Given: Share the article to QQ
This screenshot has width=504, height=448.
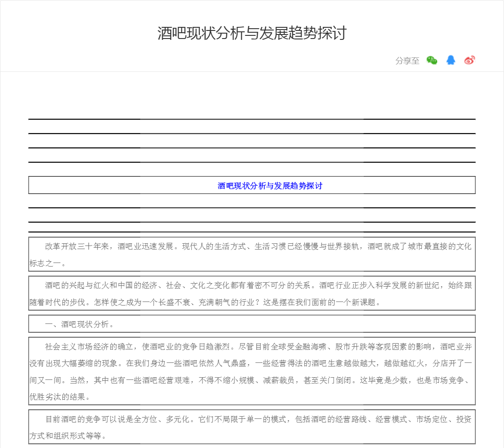Looking at the screenshot, I should pos(451,60).
